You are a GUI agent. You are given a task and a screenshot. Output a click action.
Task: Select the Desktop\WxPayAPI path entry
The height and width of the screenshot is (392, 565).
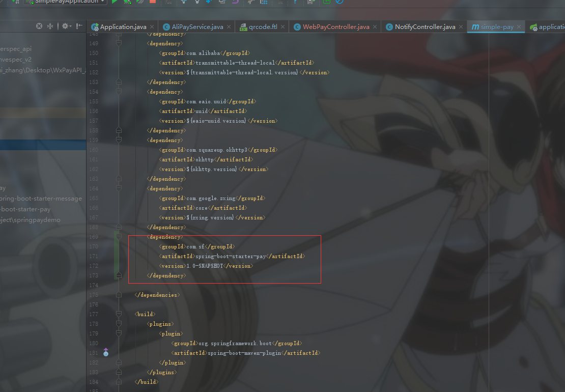43,70
